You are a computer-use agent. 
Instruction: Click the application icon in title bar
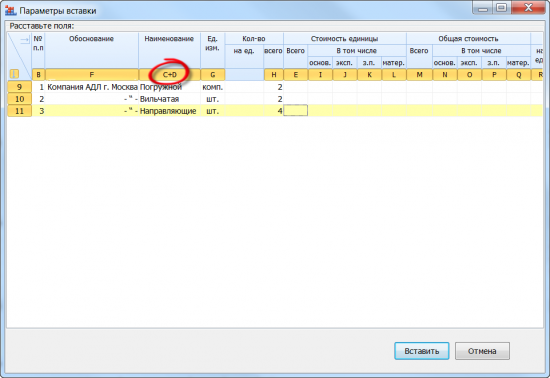pos(11,11)
